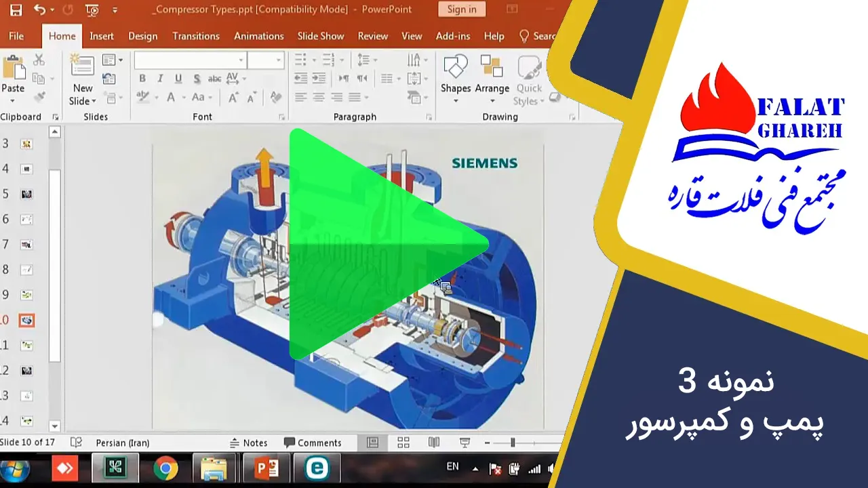Click the large green play button
Viewport: 868px width, 488px height.
click(x=389, y=244)
